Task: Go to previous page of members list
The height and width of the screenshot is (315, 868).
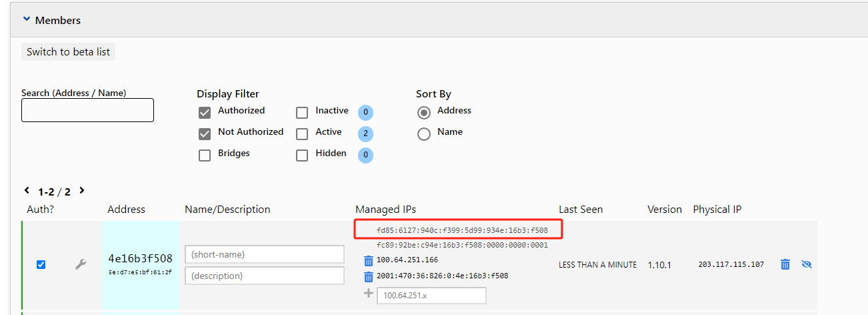Action: tap(27, 191)
